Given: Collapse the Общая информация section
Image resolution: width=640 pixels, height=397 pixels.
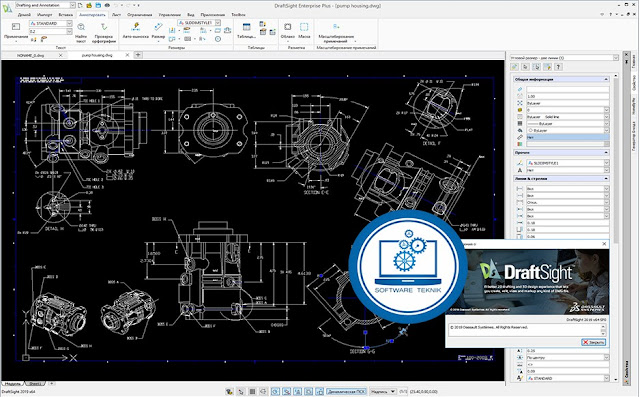Looking at the screenshot, I should pos(606,79).
